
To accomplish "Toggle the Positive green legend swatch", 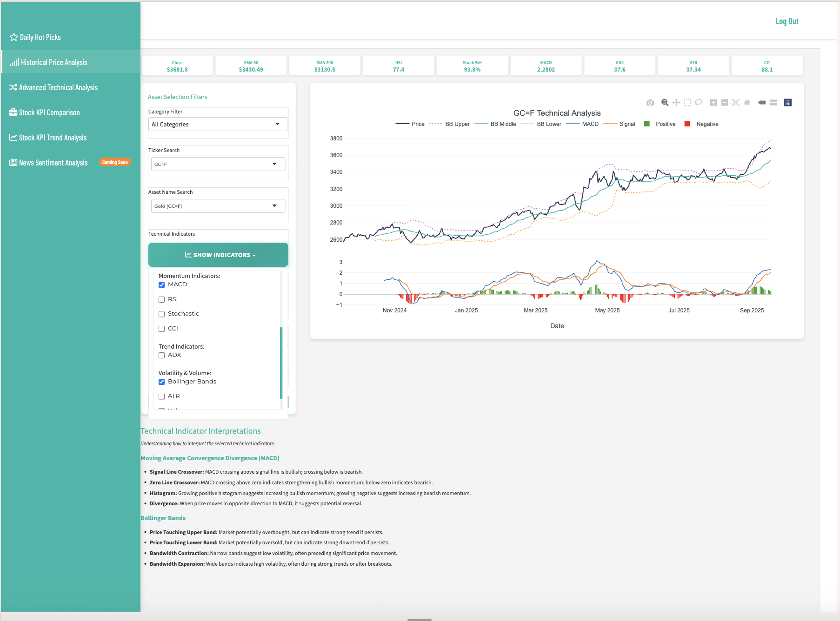I will pos(647,124).
